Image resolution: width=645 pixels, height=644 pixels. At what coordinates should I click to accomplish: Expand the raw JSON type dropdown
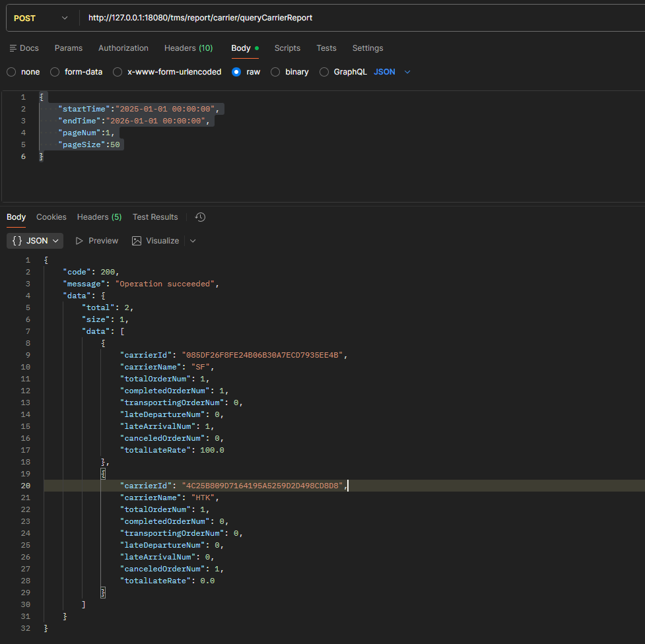click(407, 72)
